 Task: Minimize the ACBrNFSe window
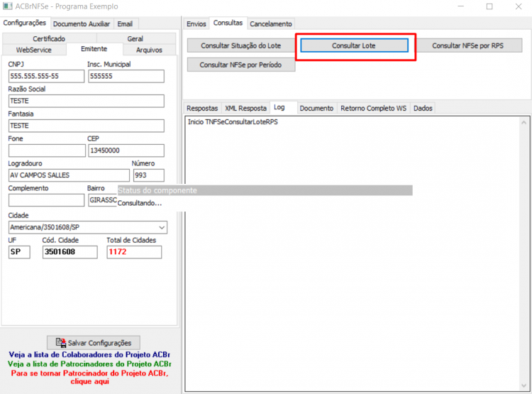460,6
